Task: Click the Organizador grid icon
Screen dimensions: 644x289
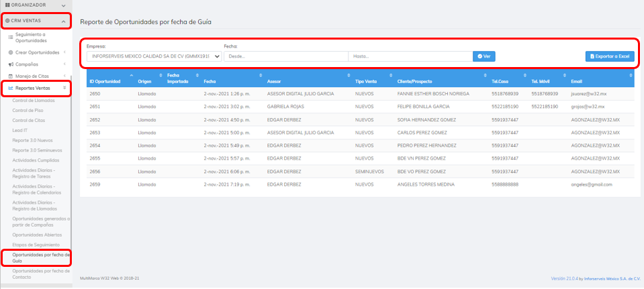Action: coord(7,5)
